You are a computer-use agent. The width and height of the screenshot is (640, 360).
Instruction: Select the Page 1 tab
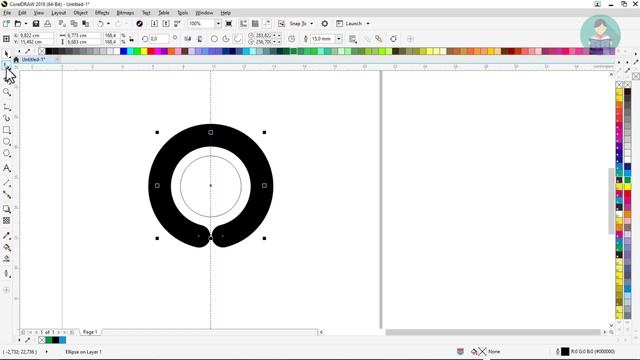click(90, 332)
